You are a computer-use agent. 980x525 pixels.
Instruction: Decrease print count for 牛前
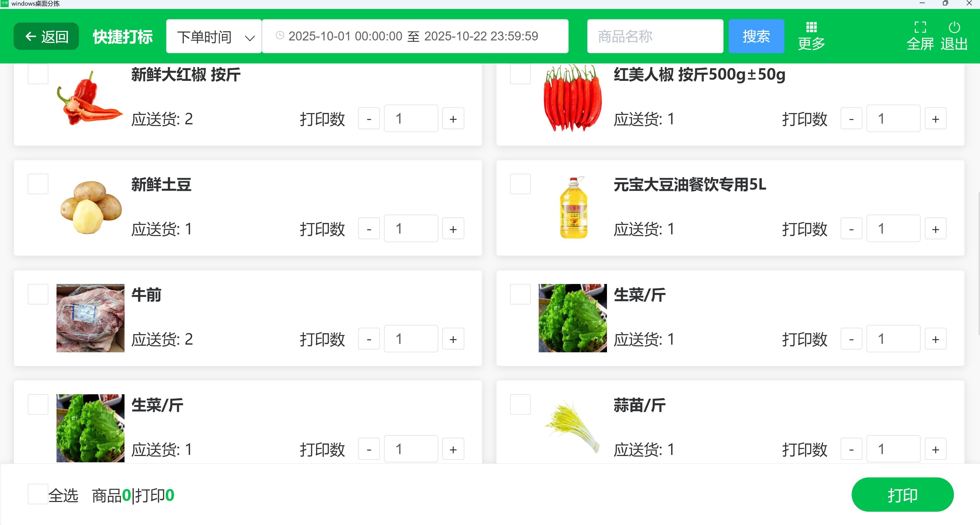(369, 339)
